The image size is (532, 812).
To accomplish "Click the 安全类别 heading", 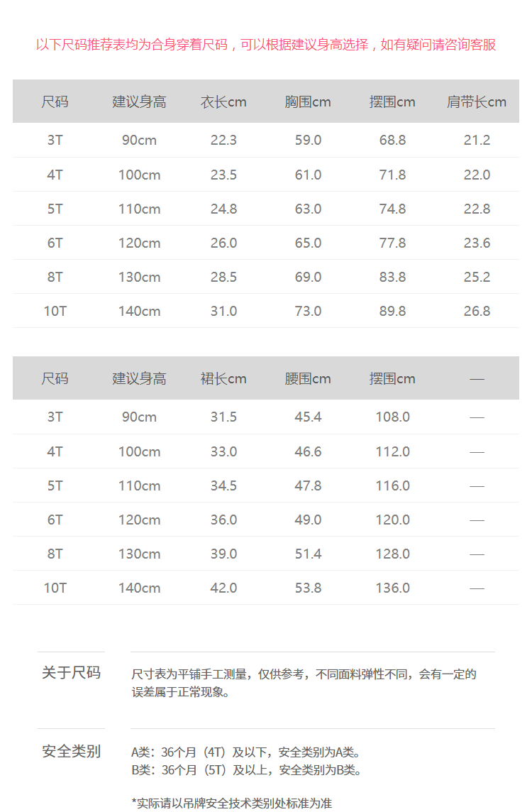I will [x=71, y=752].
